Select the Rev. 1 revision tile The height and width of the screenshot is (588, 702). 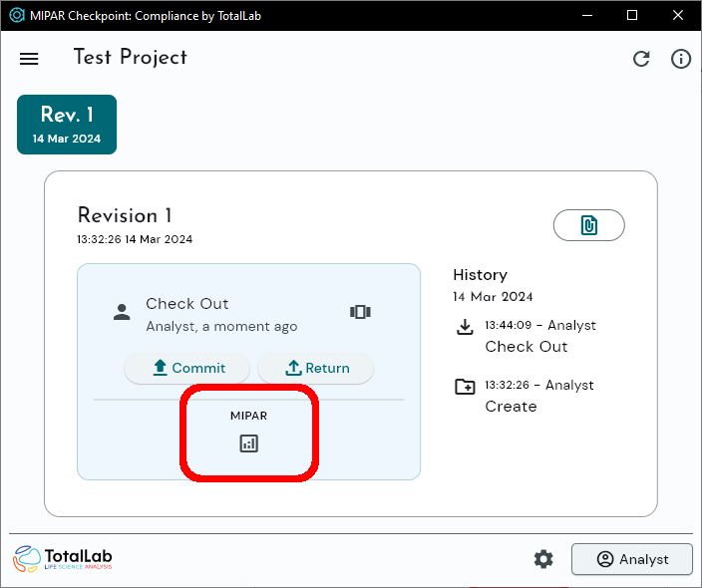pos(67,125)
